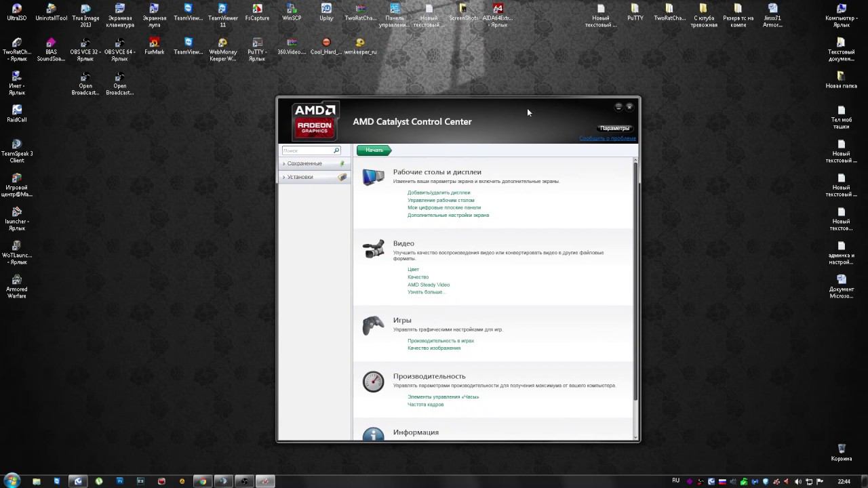
Task: Open the Cool_Hard desktop icon
Action: [326, 46]
